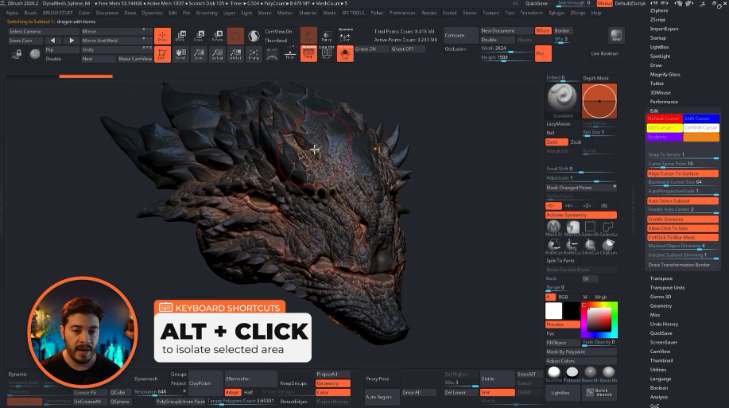The image size is (729, 408).
Task: Toggle Allow Click To Solo
Action: (683, 228)
